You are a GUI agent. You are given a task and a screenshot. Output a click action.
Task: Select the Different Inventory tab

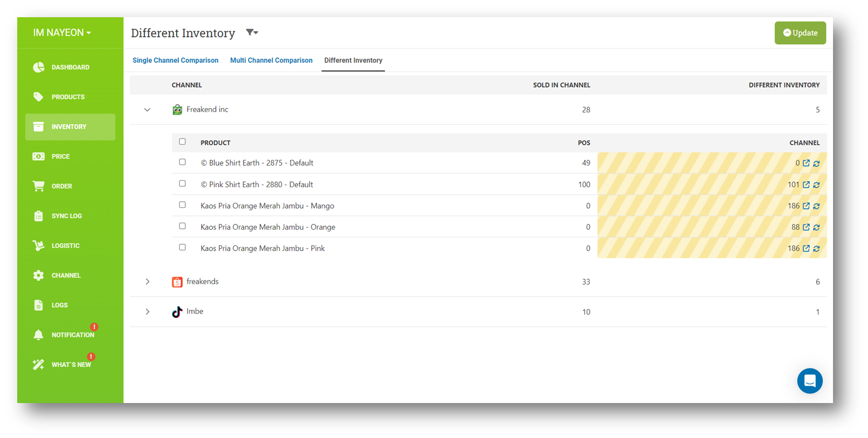pyautogui.click(x=353, y=60)
